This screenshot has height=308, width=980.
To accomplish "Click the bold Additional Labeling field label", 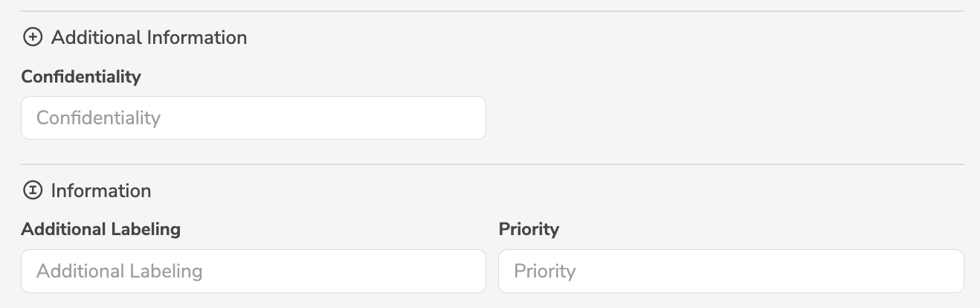I will pos(101,229).
